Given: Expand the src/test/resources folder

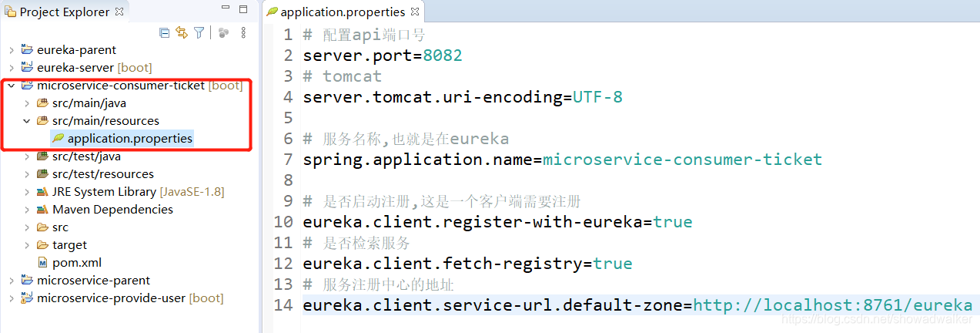Looking at the screenshot, I should click(x=26, y=174).
